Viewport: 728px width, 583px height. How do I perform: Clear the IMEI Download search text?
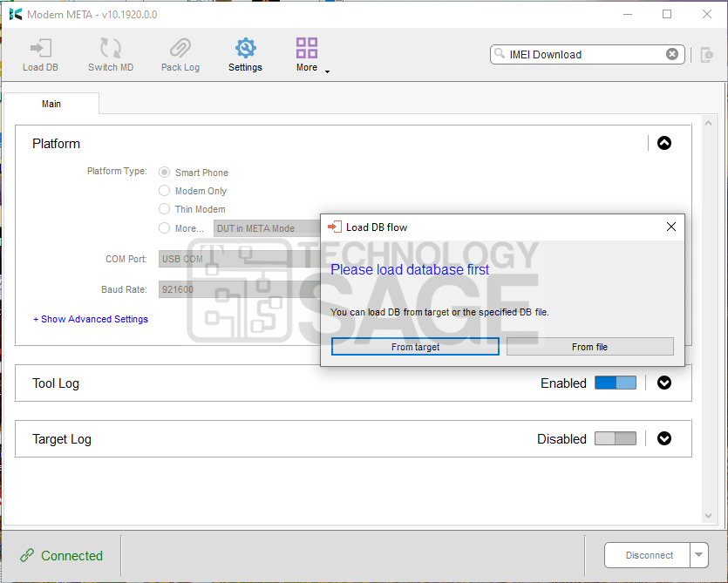(x=672, y=54)
